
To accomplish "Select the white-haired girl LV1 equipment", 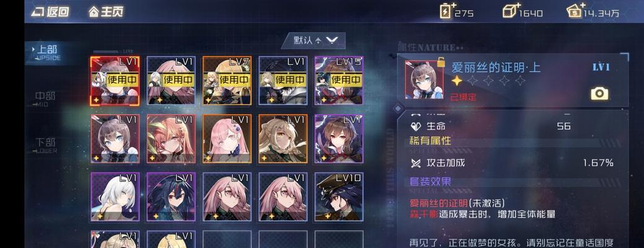I will point(115,197).
